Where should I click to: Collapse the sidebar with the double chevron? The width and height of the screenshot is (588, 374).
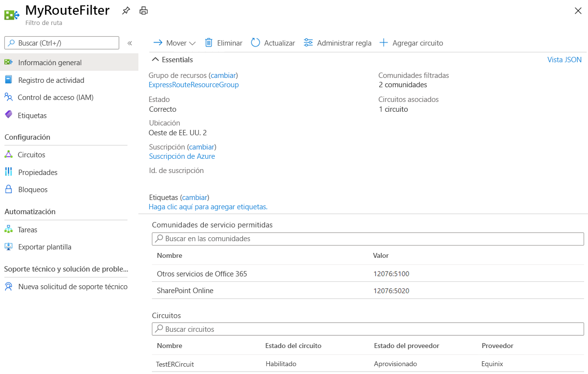130,43
